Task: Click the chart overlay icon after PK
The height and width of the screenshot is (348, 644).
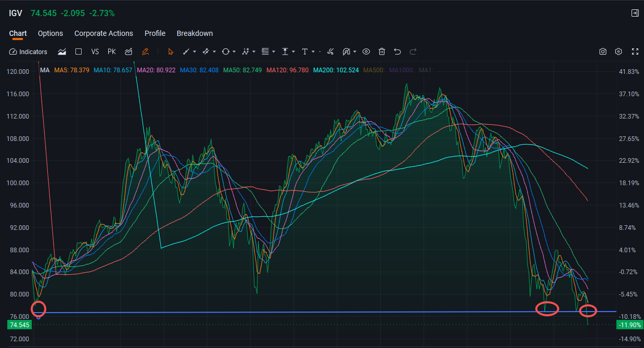Action: [128, 51]
